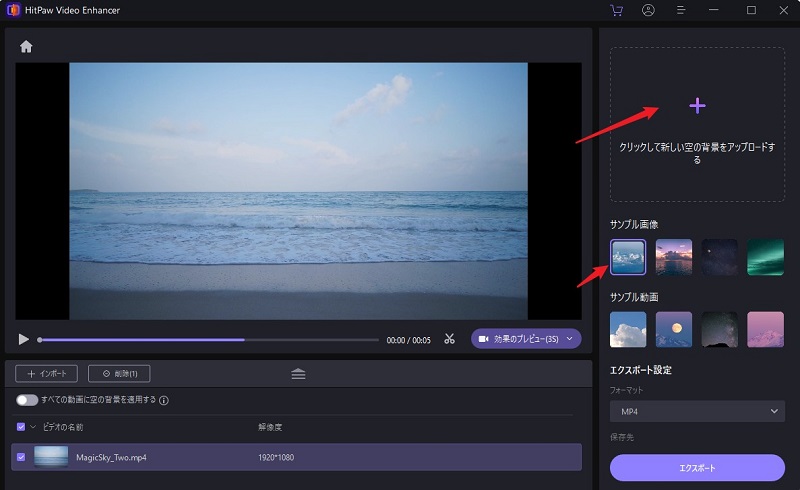Click the video playback progress bar
The image size is (800, 490).
[x=208, y=340]
